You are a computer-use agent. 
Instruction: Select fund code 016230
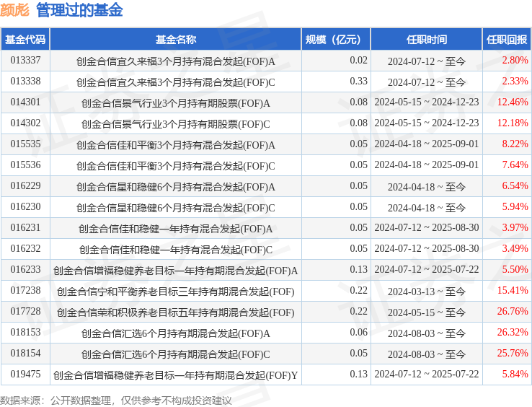[x=25, y=207]
